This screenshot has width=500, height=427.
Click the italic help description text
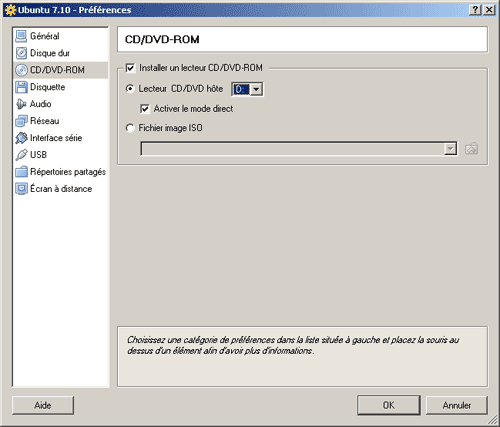click(x=293, y=345)
